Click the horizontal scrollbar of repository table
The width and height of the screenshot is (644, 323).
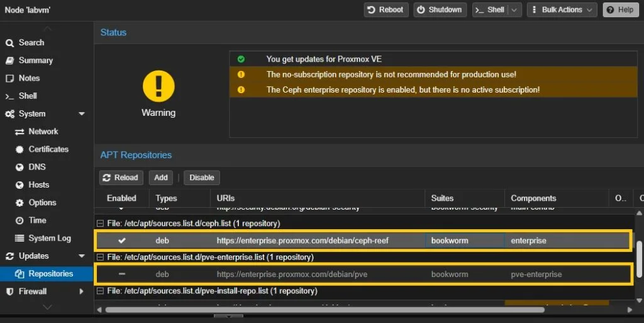click(x=325, y=309)
